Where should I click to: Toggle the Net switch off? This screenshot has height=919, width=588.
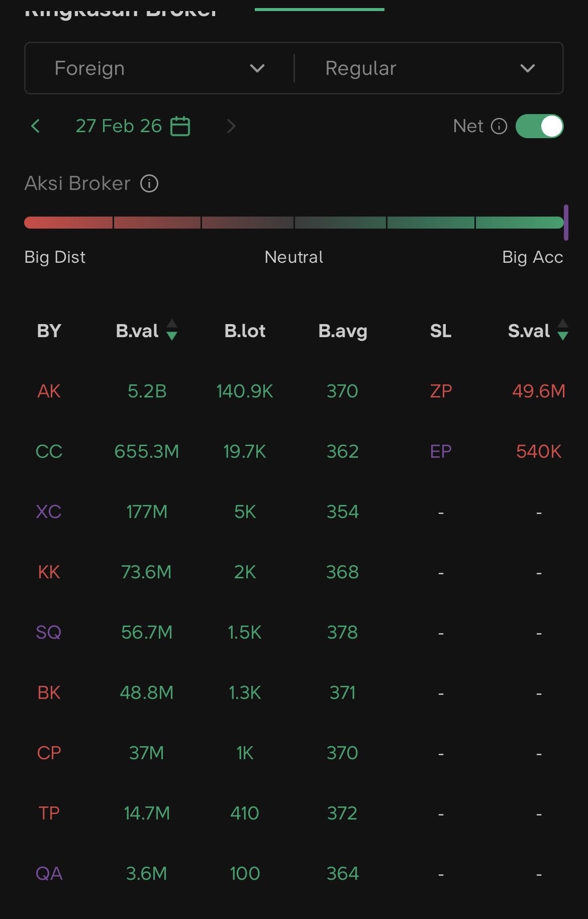(539, 126)
